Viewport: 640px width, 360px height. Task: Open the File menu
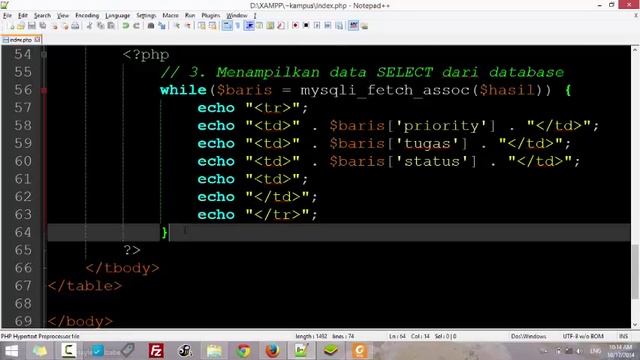7,16
